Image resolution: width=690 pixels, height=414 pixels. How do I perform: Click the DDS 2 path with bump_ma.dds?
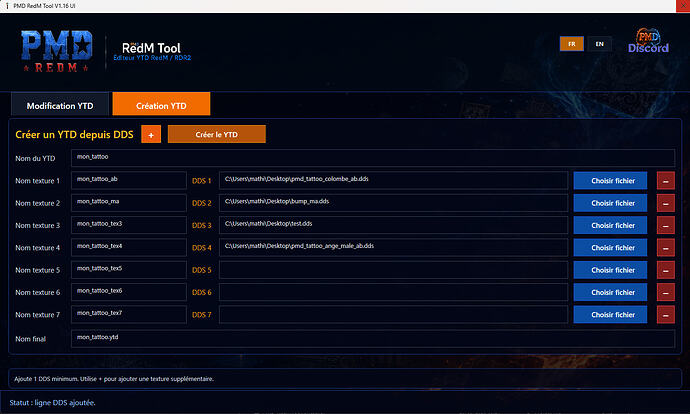(x=393, y=203)
